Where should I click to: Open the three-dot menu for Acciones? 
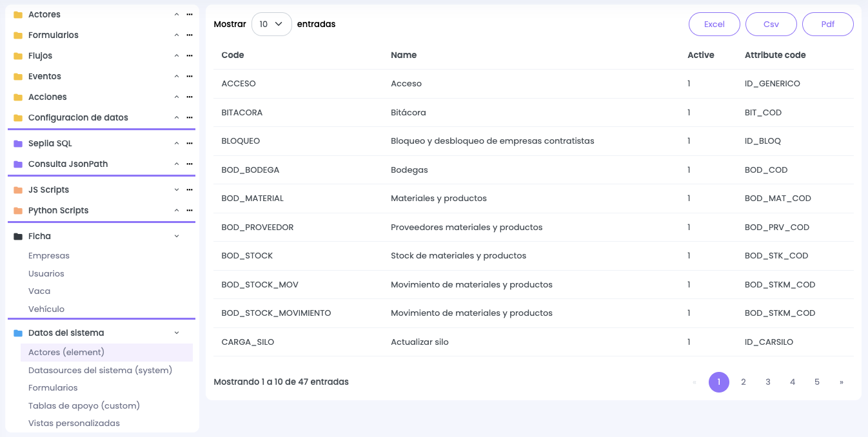190,97
